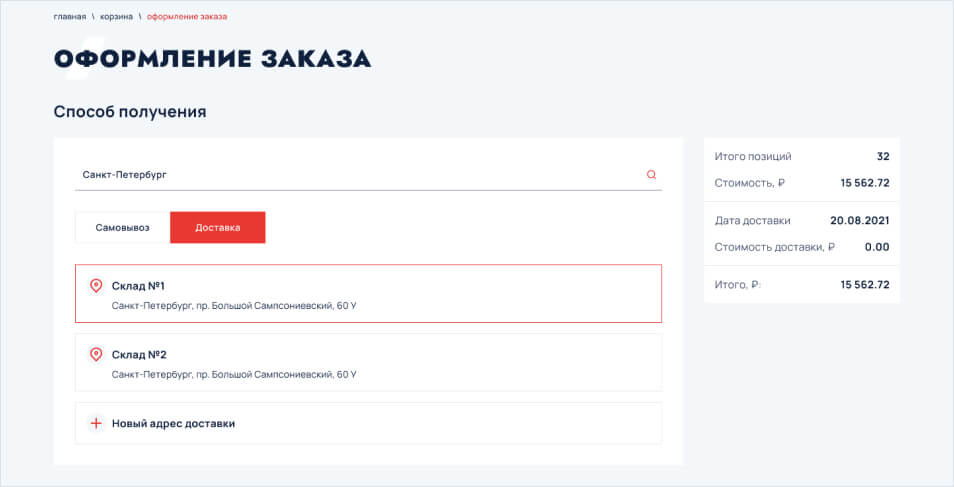Click the Способ получения heading

pyautogui.click(x=130, y=112)
